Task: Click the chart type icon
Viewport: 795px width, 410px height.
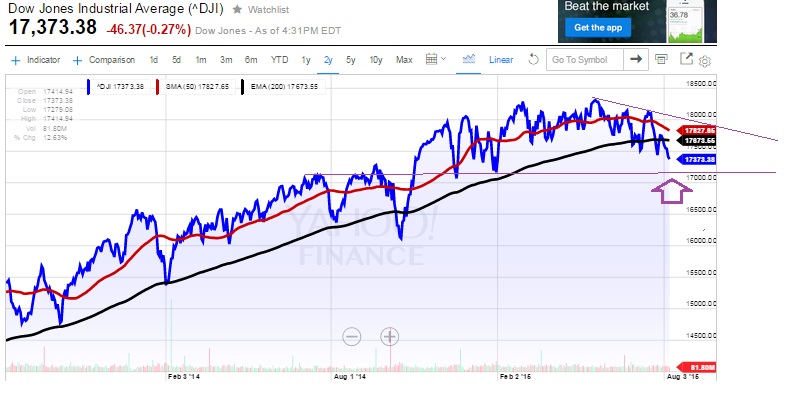Action: coord(467,60)
